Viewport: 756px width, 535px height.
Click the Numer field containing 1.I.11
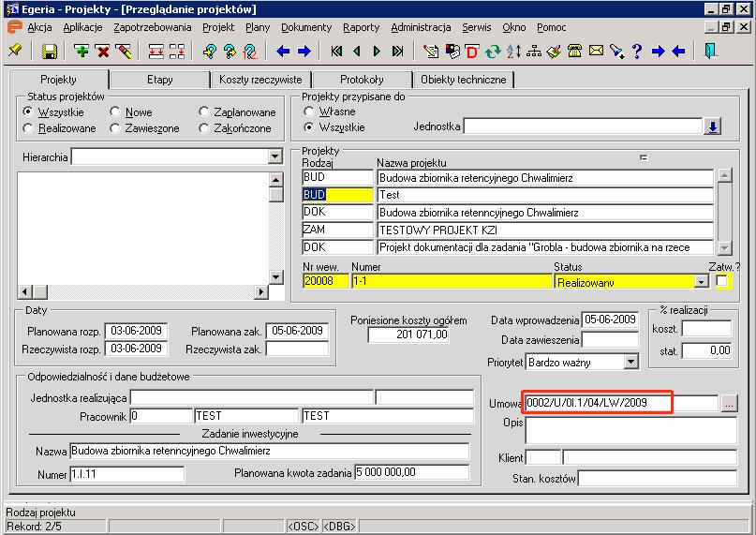[126, 474]
